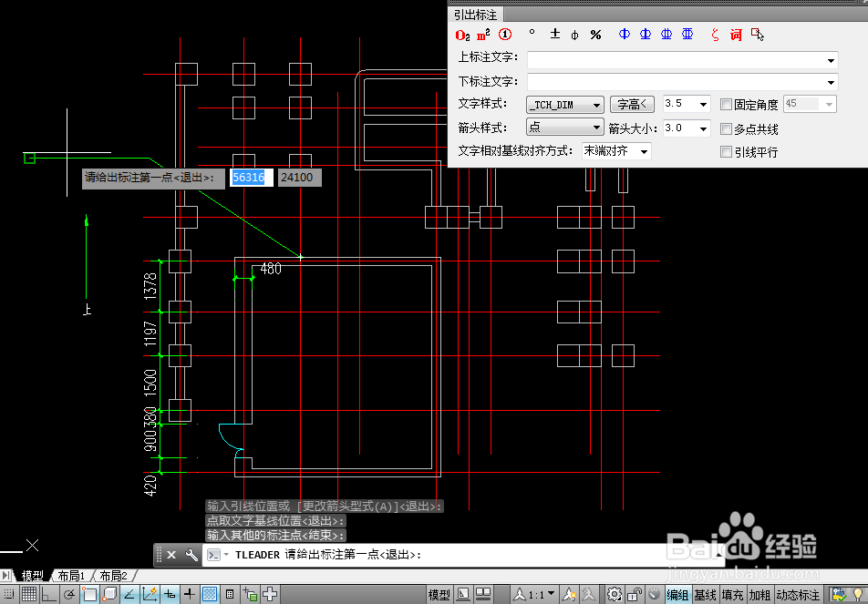Open text height 3.5 dropdown
Viewport: 868px width, 604px height.
click(x=703, y=104)
